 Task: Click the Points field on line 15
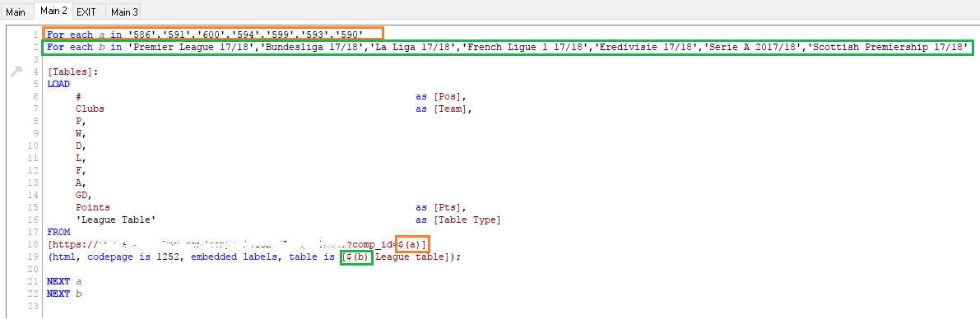tap(92, 207)
